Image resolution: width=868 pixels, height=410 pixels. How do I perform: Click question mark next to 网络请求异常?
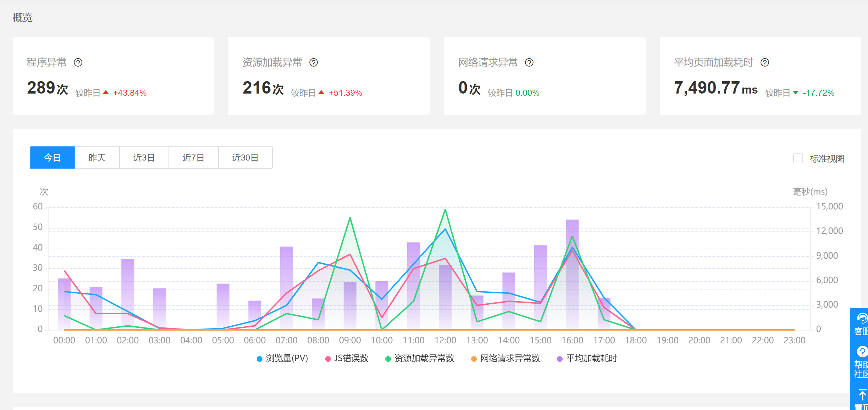point(529,63)
